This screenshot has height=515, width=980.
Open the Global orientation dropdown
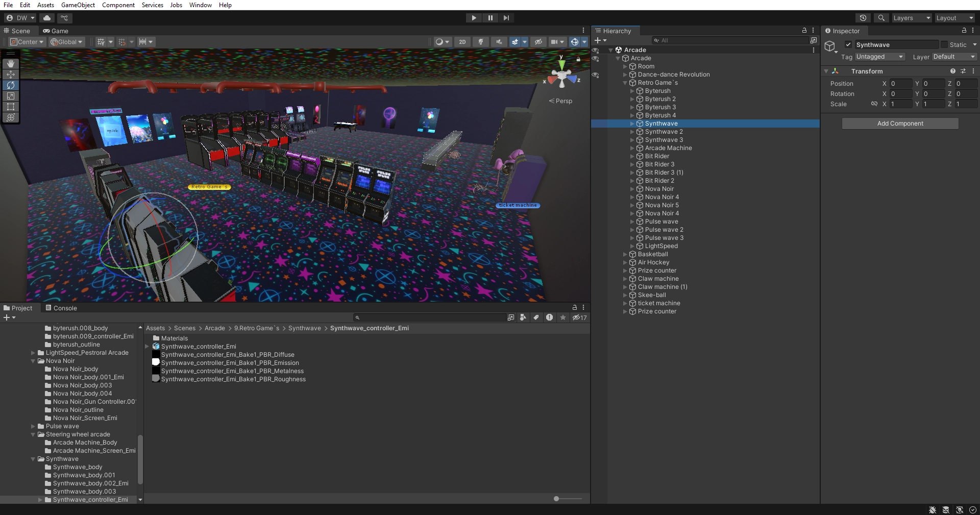click(x=67, y=42)
